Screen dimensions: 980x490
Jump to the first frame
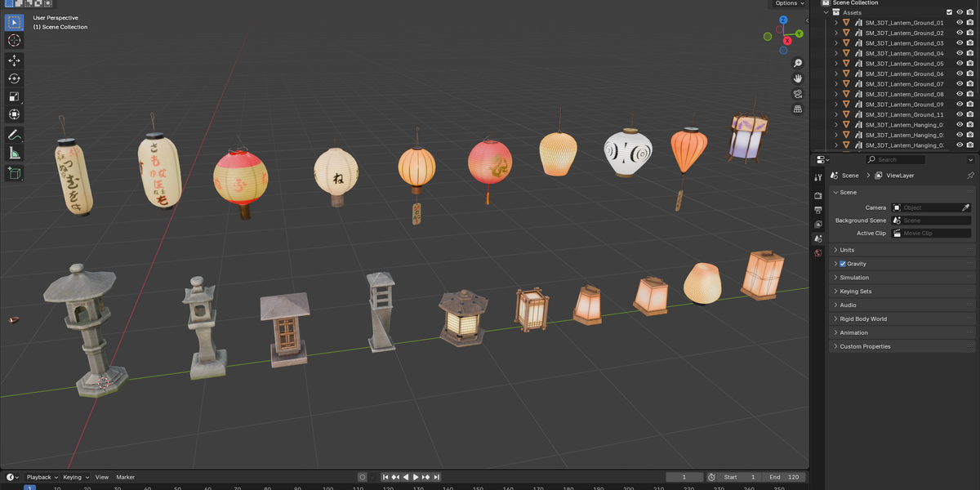(385, 477)
